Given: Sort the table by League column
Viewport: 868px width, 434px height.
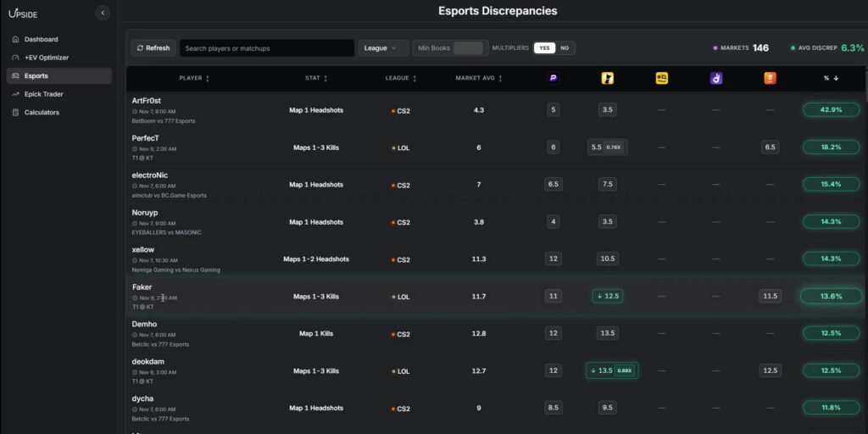Looking at the screenshot, I should point(401,78).
